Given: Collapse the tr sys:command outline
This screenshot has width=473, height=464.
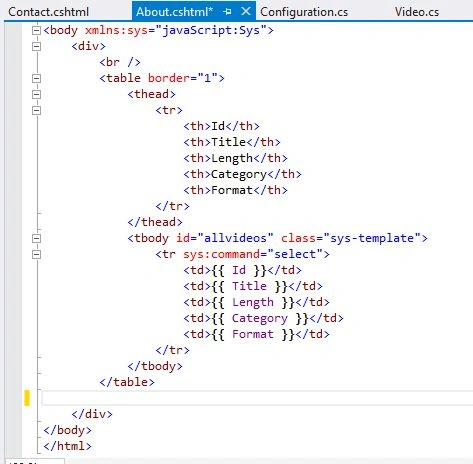Looking at the screenshot, I should (36, 254).
